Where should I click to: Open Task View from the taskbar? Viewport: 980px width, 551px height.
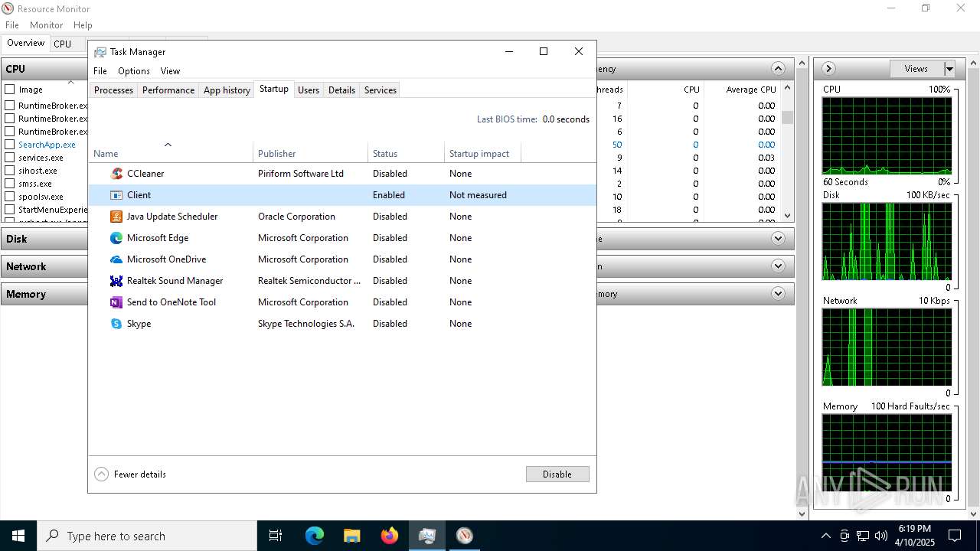pos(276,536)
